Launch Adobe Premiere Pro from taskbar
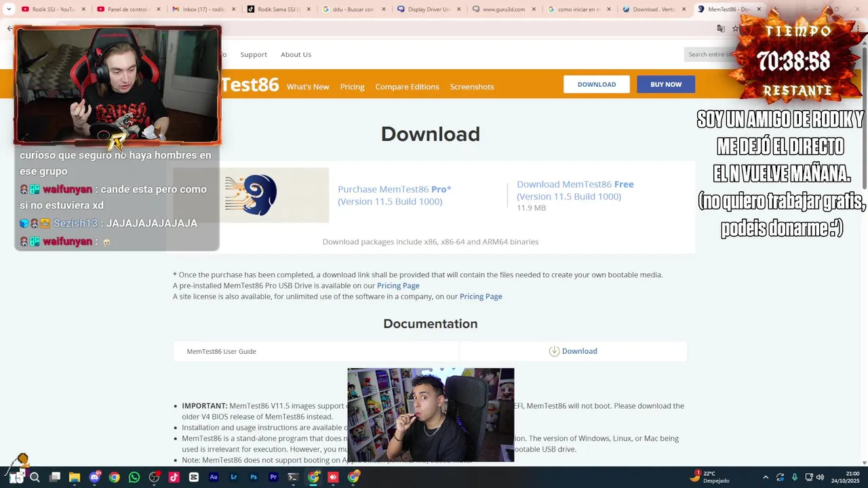This screenshot has height=488, width=868. click(x=273, y=477)
